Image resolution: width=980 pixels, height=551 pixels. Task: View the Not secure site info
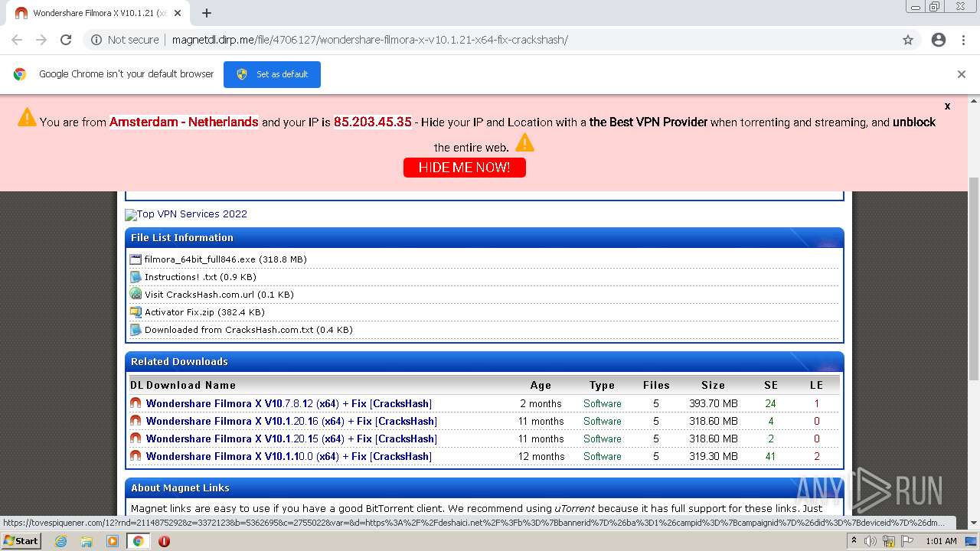125,40
